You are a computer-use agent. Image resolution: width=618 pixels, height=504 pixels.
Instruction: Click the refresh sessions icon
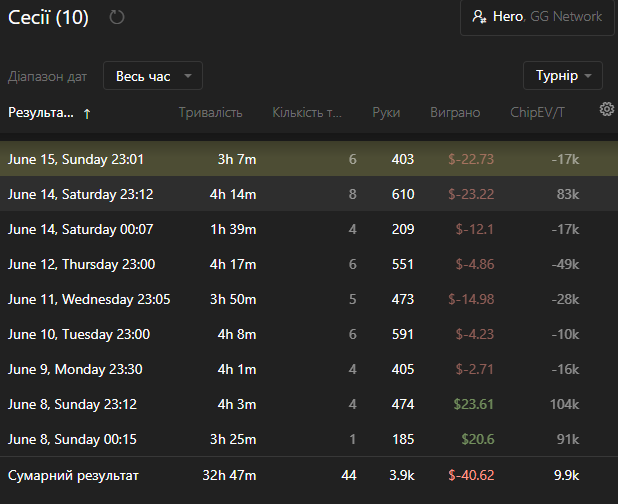pyautogui.click(x=117, y=17)
